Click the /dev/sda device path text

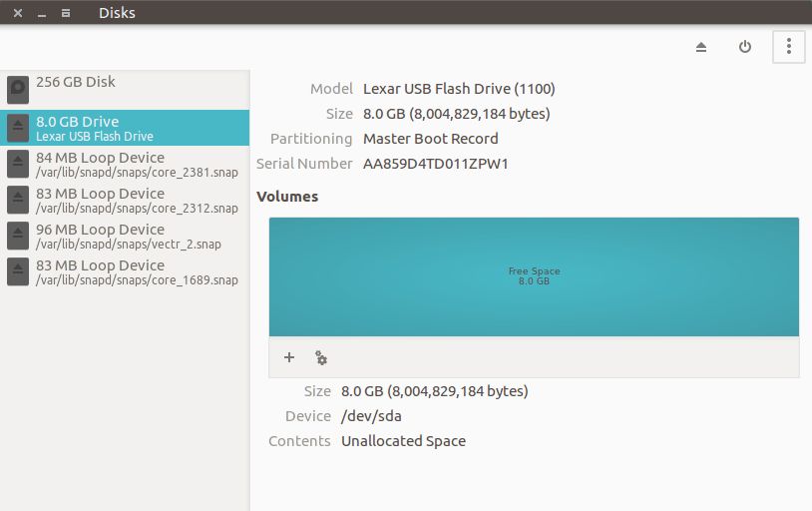pyautogui.click(x=371, y=416)
